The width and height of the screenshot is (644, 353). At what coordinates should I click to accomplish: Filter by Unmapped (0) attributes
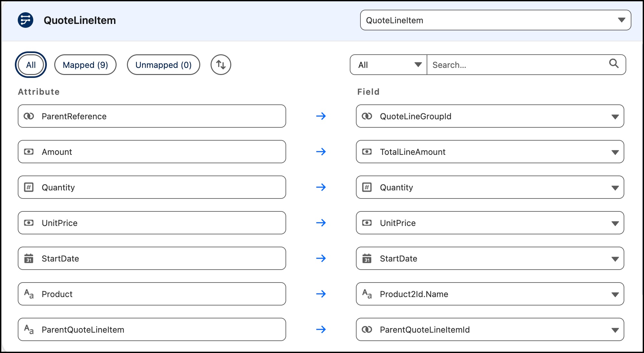click(163, 65)
